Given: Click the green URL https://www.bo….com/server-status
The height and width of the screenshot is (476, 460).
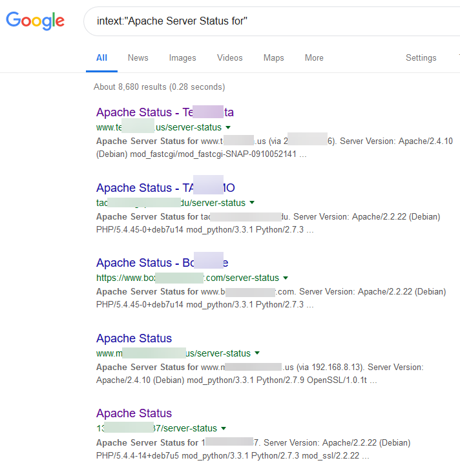Looking at the screenshot, I should (x=187, y=278).
